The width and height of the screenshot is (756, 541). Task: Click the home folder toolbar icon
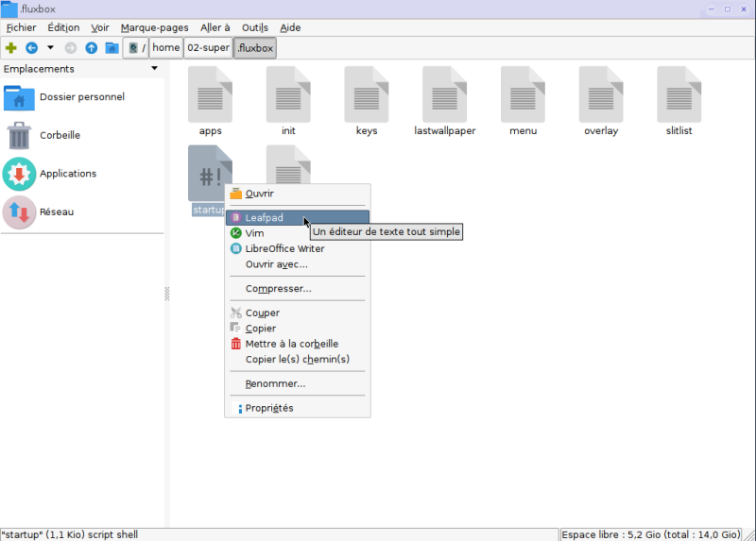[112, 48]
